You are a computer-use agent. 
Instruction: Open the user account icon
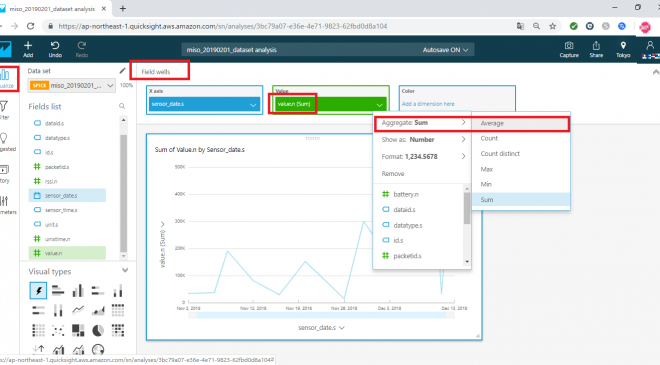pos(650,45)
